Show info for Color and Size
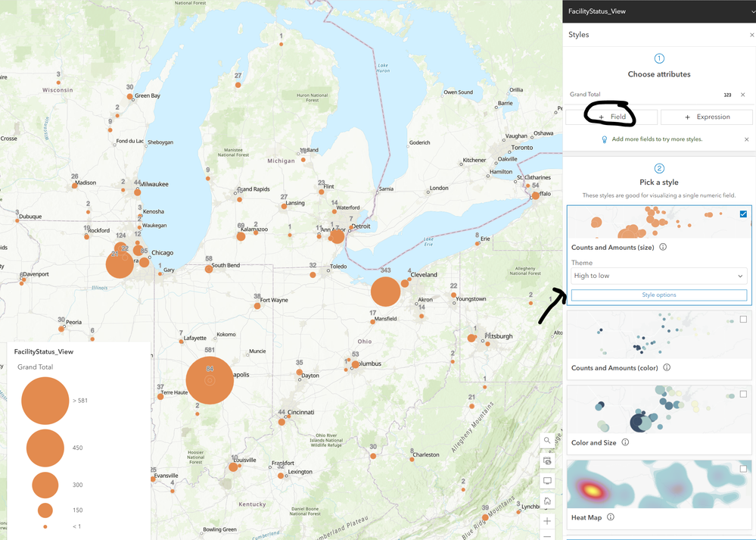756x540 pixels. coord(625,442)
